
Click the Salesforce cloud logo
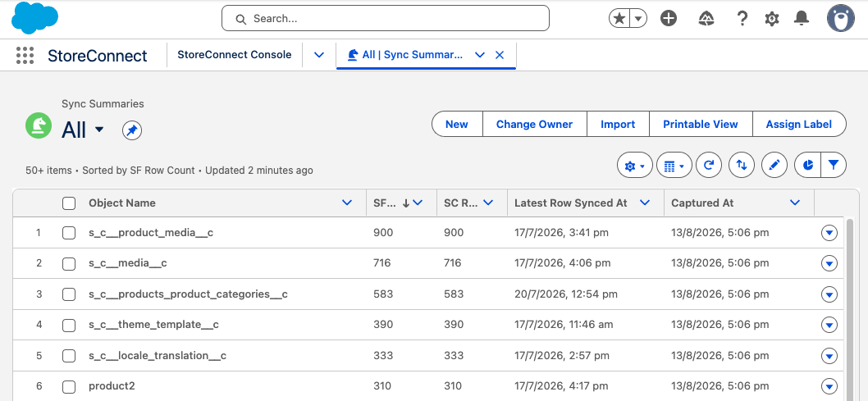click(x=35, y=18)
